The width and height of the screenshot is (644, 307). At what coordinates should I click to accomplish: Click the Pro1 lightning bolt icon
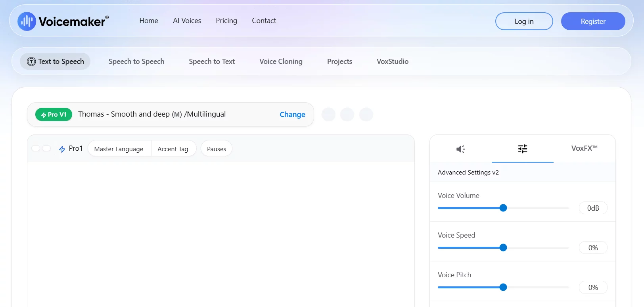[62, 149]
